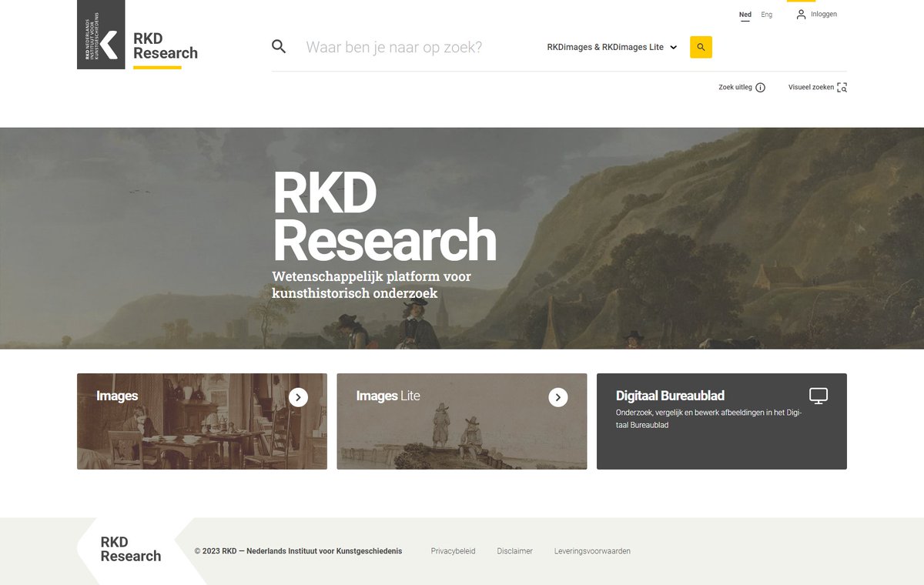This screenshot has width=924, height=585.
Task: Open the Inloggen user icon
Action: (801, 14)
